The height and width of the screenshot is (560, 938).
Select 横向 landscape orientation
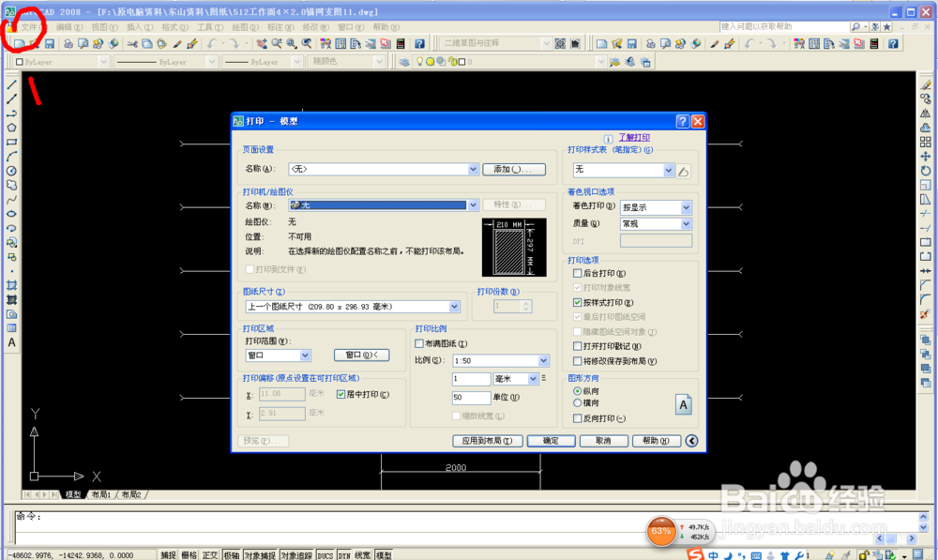point(577,403)
